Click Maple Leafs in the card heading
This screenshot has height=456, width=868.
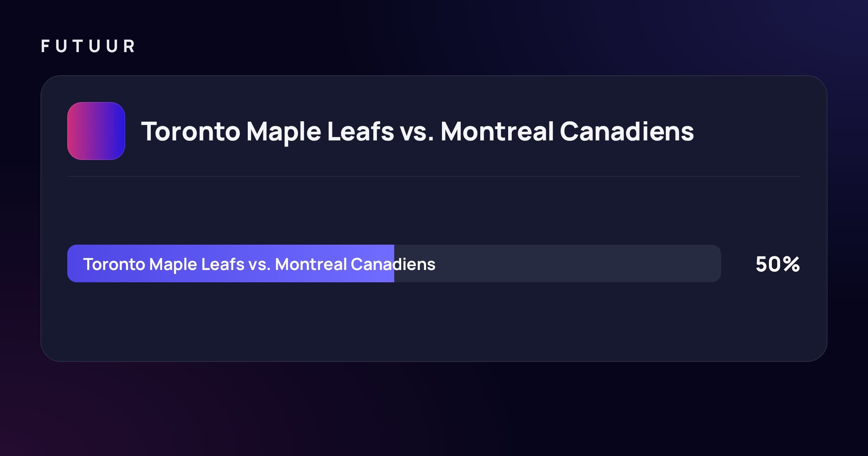320,131
